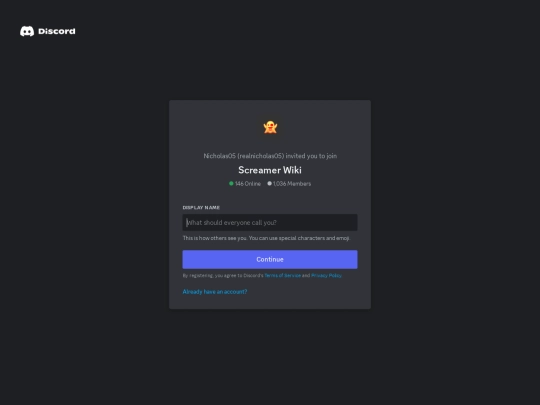Click 'Already have an account?' link
The image size is (540, 405).
pyautogui.click(x=215, y=292)
